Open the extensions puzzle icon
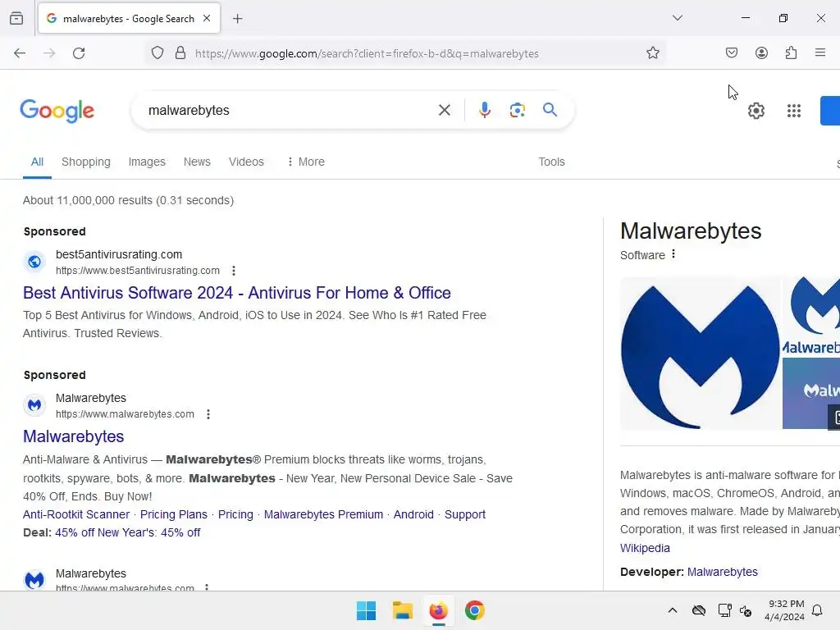This screenshot has height=630, width=840. point(791,52)
